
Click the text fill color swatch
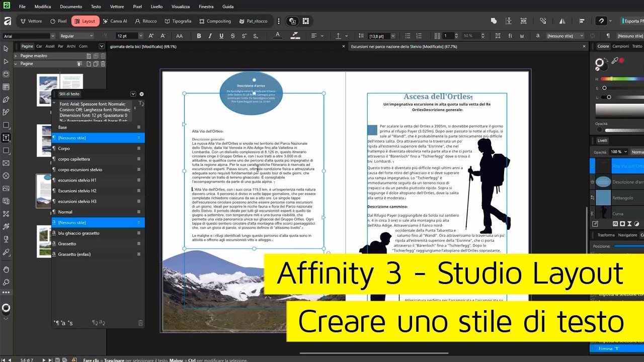point(278,36)
